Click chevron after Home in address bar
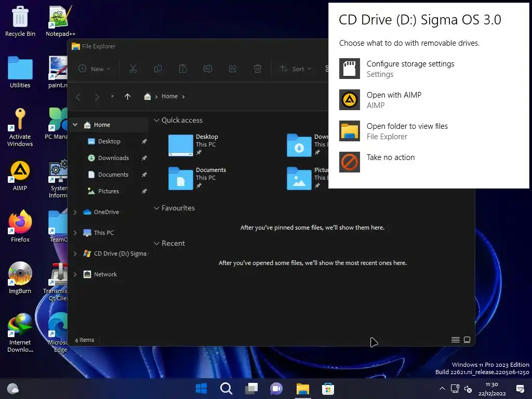The image size is (532, 399). click(183, 97)
